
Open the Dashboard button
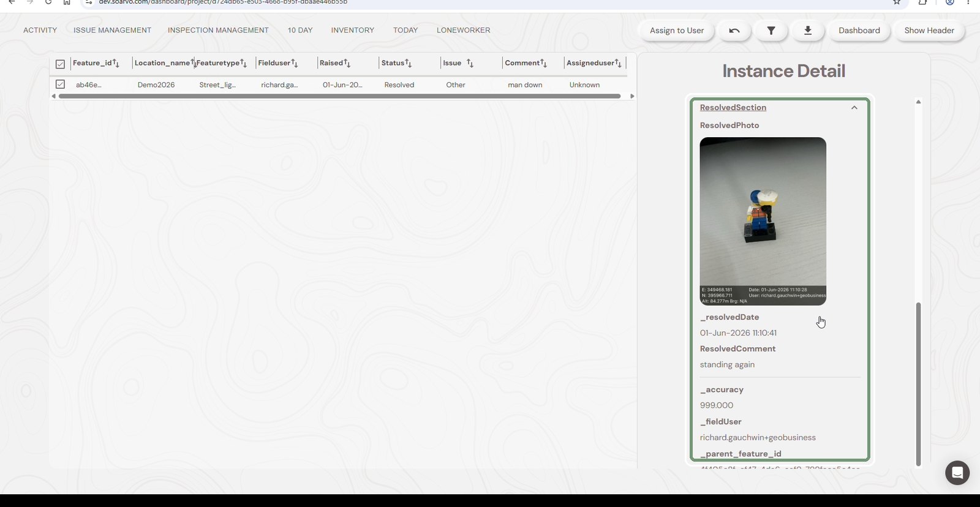tap(859, 31)
